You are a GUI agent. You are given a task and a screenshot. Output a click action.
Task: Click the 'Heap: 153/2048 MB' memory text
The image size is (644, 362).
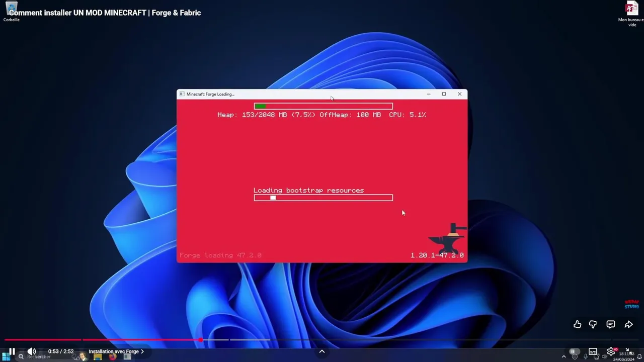click(x=266, y=115)
